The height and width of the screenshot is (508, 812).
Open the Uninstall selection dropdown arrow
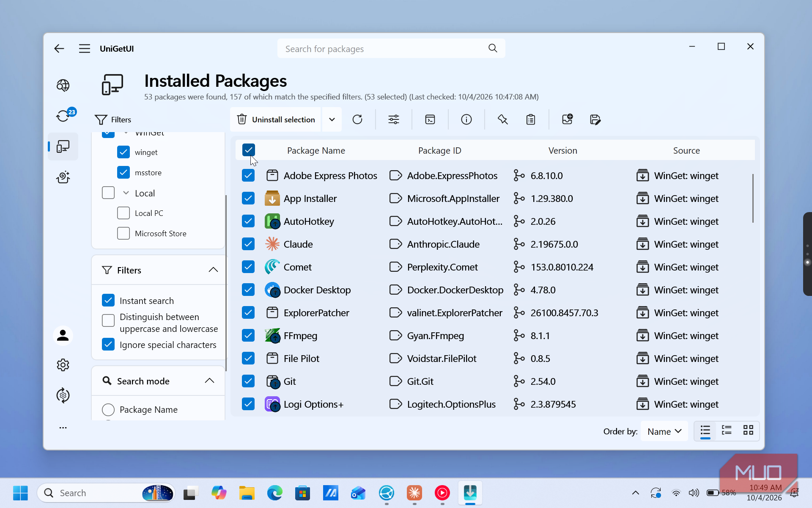pyautogui.click(x=332, y=119)
